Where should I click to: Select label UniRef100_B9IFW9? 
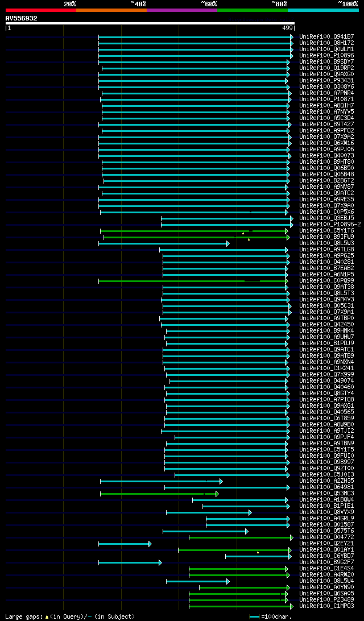click(x=327, y=237)
